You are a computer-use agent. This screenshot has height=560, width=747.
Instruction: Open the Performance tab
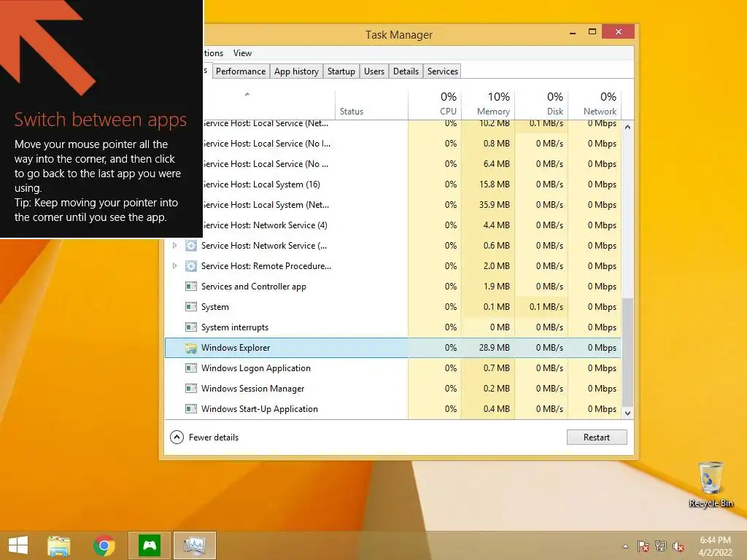[241, 71]
